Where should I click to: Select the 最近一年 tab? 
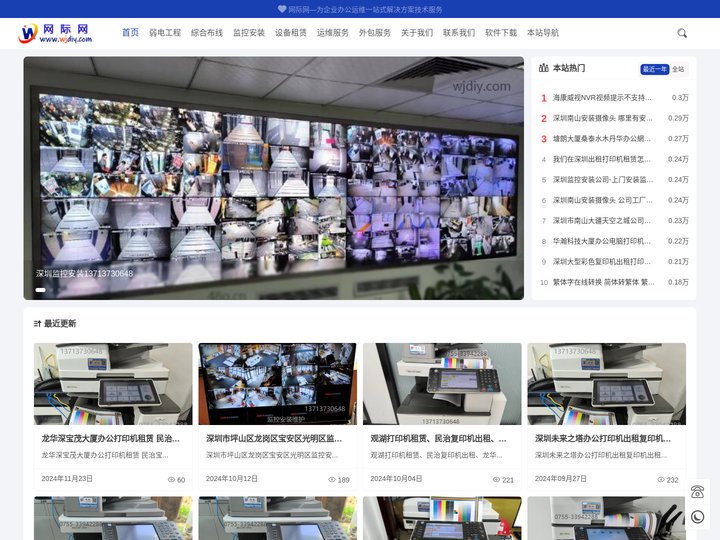point(654,69)
